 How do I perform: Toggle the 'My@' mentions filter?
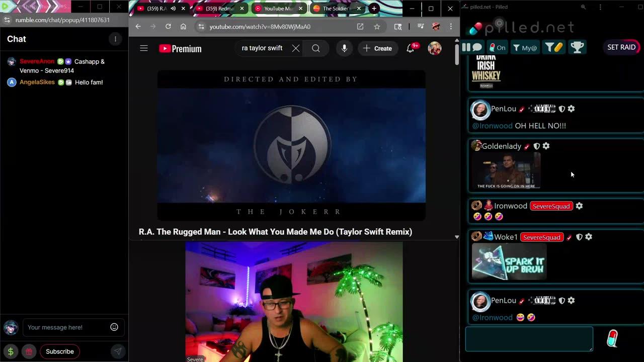click(x=525, y=47)
